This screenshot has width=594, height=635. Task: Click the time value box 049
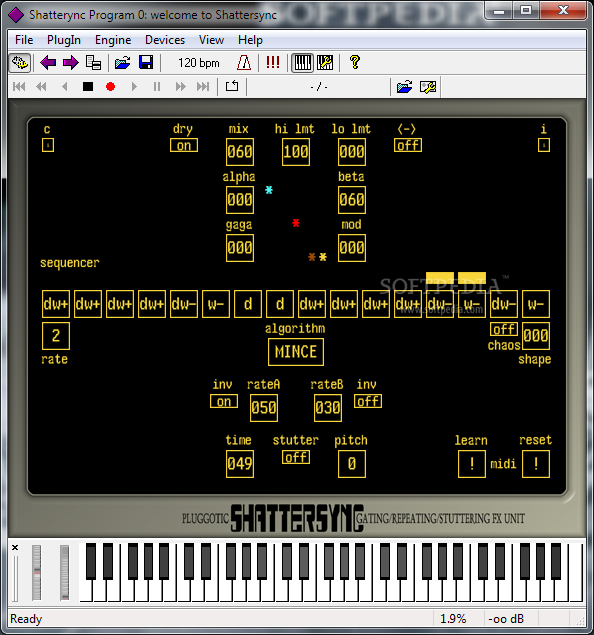[240, 464]
